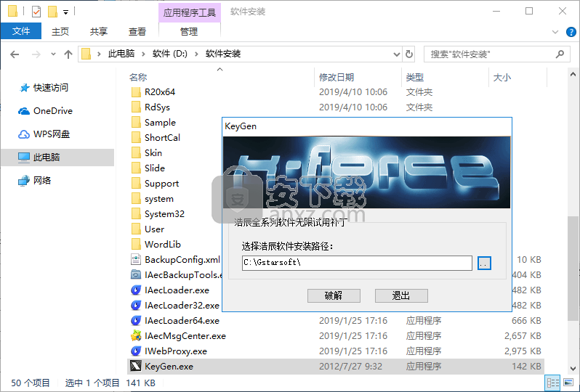580x392 pixels.
Task: Open recent locations dropdown arrow
Action: point(53,54)
